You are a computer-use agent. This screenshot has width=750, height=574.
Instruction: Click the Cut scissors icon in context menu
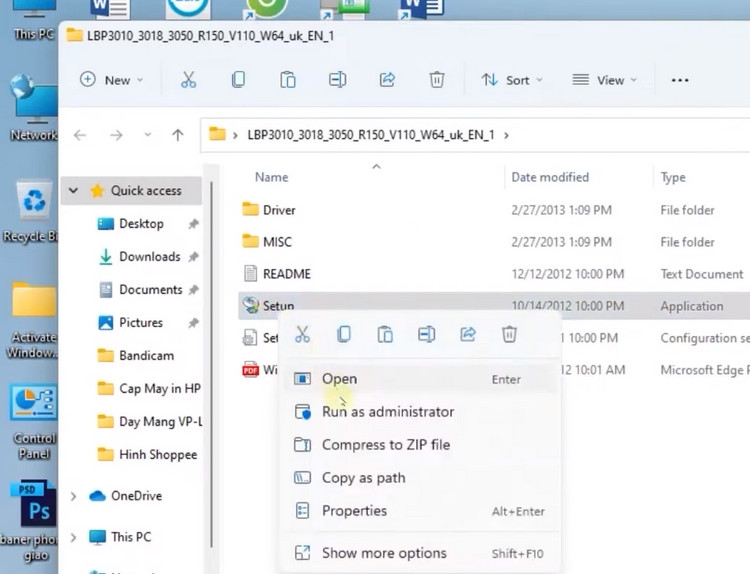302,334
